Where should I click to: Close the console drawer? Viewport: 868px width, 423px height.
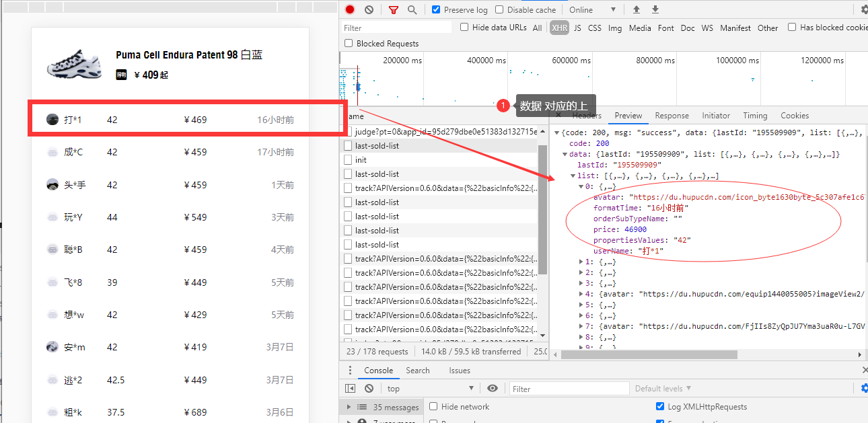click(865, 371)
